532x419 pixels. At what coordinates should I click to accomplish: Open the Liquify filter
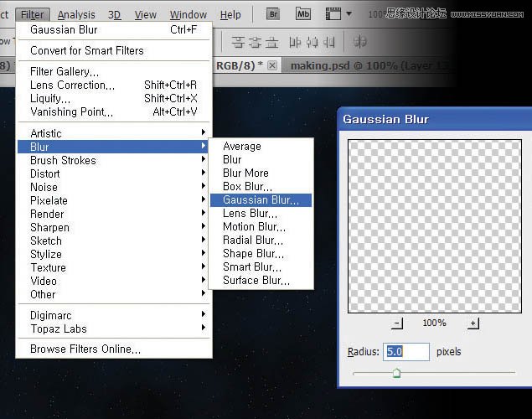pyautogui.click(x=113, y=98)
